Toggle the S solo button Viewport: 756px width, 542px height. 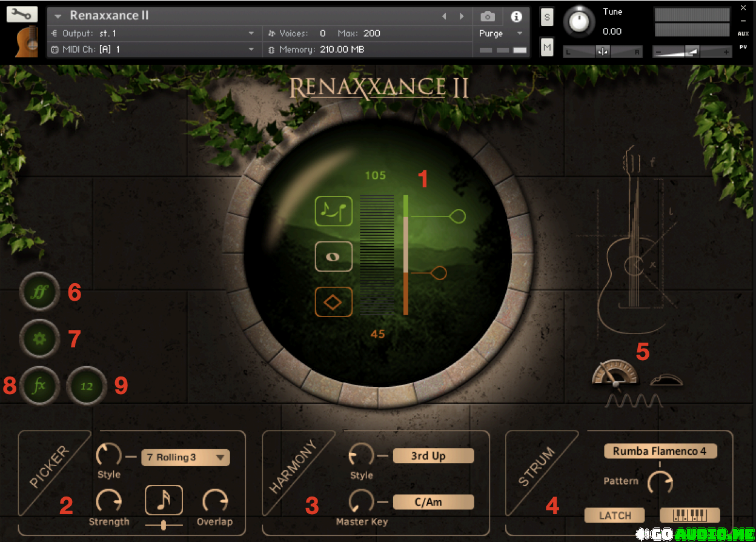pos(547,17)
